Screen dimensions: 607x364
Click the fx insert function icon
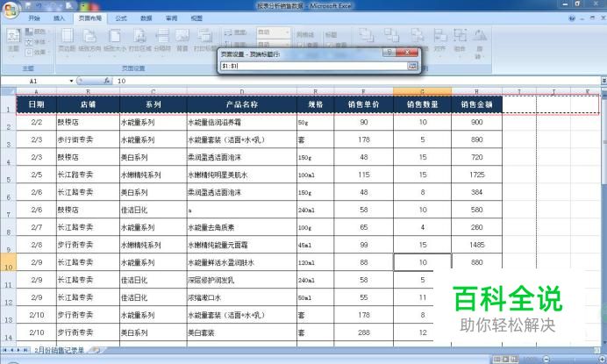pos(107,81)
